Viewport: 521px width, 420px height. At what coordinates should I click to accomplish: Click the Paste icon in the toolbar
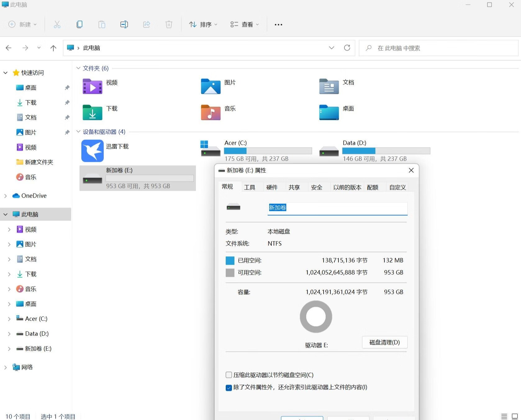pyautogui.click(x=102, y=24)
